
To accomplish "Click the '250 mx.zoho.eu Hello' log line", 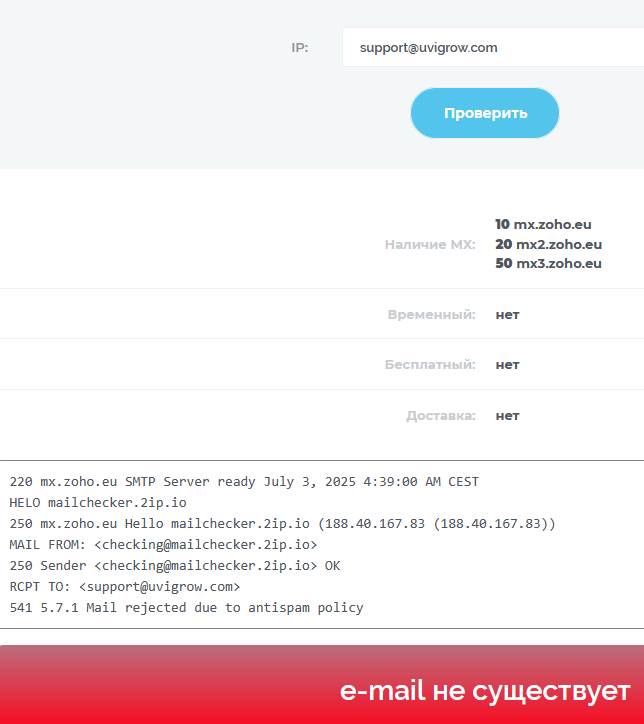I will [x=283, y=524].
